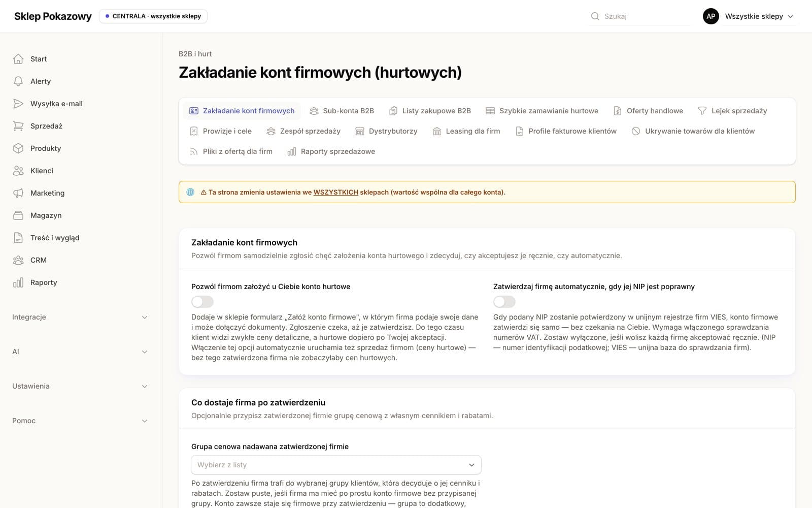Switch to the 'Raporty sprzedażowe' tab
812x508 pixels.
tap(331, 151)
